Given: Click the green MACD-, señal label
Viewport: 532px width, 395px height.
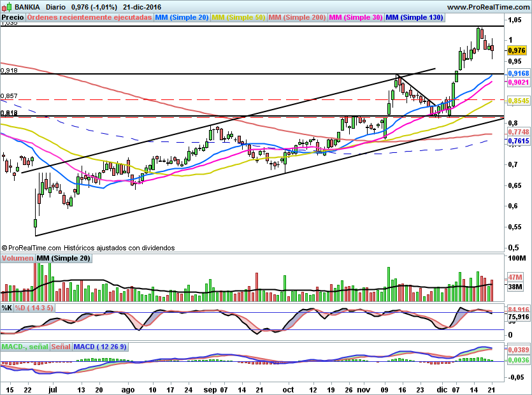Looking at the screenshot, I should click(x=25, y=347).
